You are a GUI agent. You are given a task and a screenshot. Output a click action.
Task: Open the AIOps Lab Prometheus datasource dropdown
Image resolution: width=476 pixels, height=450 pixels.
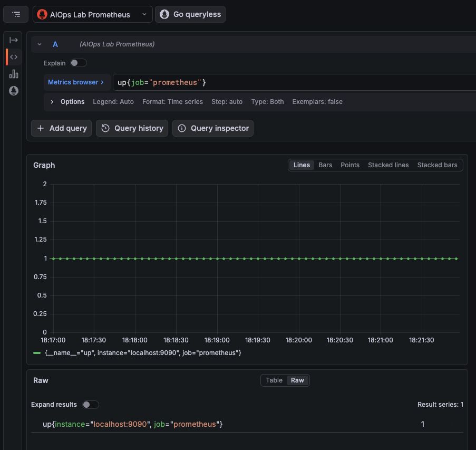(x=93, y=14)
